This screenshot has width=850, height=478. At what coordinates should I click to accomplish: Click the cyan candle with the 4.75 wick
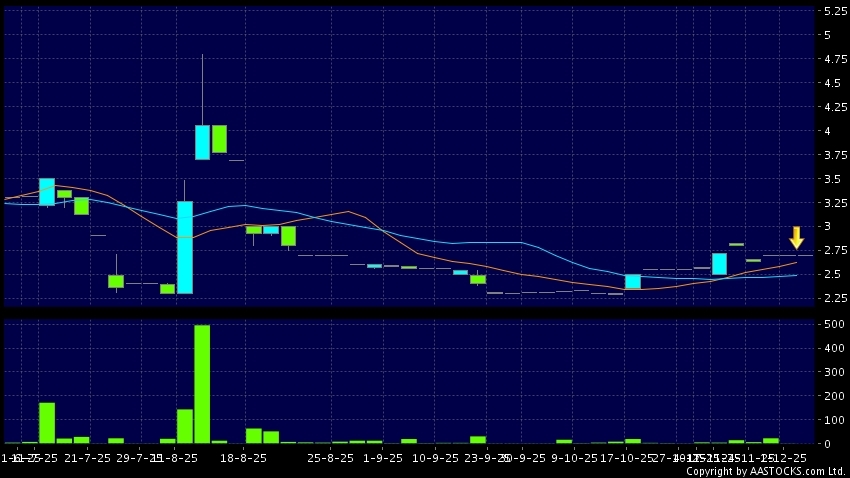(x=202, y=141)
